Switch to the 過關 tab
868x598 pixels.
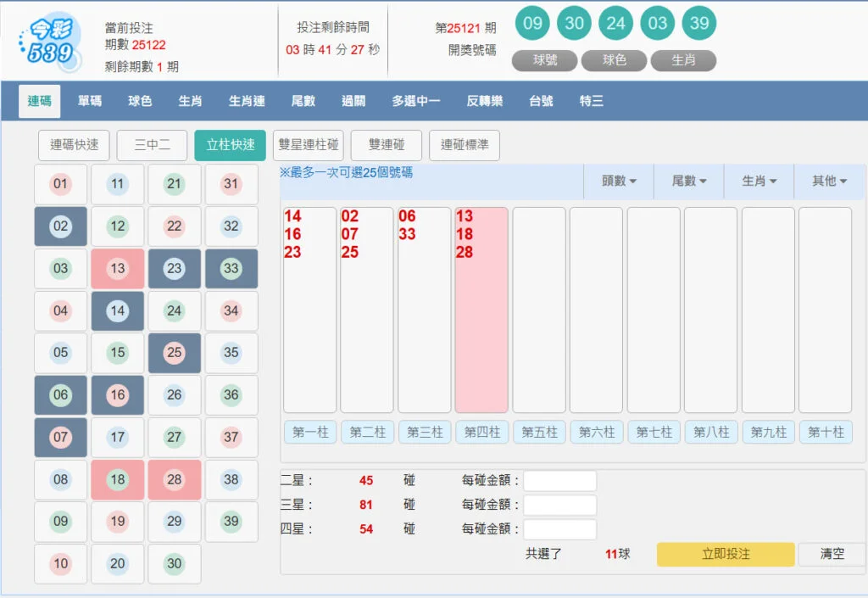coord(352,100)
